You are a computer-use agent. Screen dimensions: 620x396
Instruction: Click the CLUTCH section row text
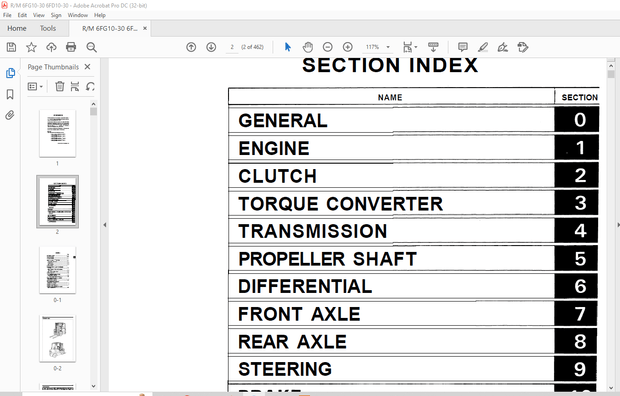[x=277, y=176]
